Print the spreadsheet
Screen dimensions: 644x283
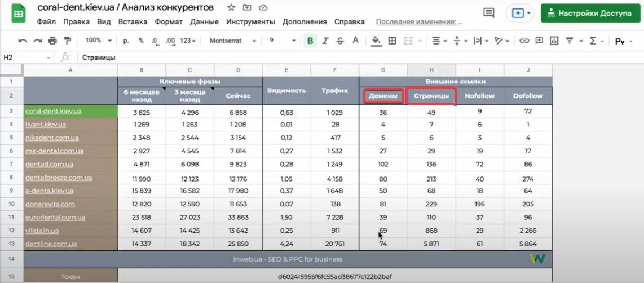[x=52, y=41]
